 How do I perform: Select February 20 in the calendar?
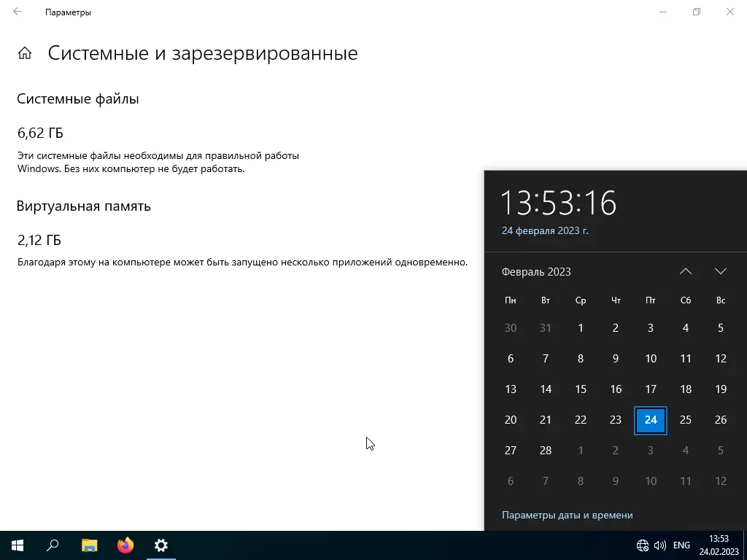coord(510,420)
